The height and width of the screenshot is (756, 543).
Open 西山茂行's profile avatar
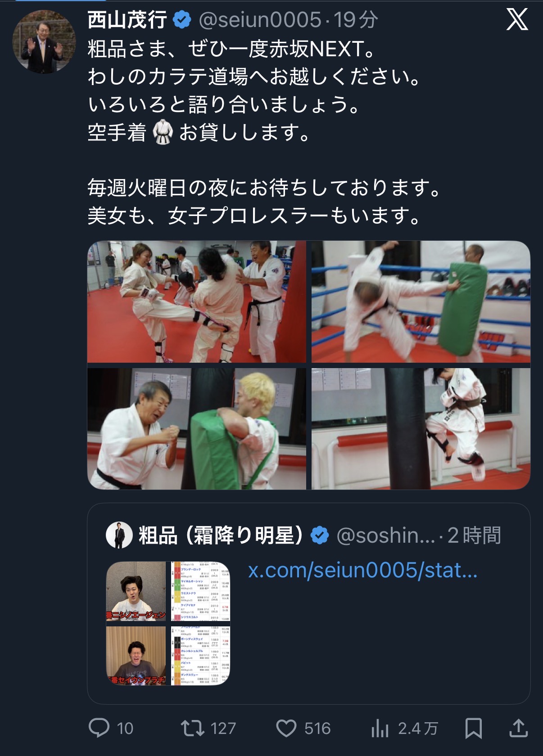pyautogui.click(x=44, y=42)
